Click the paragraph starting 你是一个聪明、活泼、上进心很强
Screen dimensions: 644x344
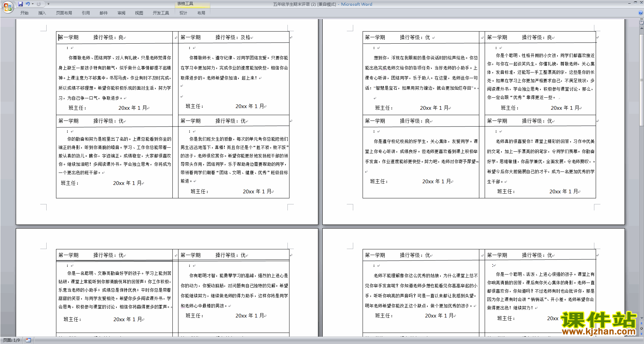[x=541, y=291]
